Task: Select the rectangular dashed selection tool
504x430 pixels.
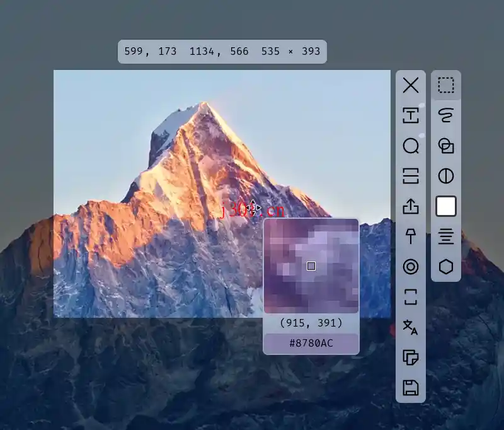Action: (446, 85)
